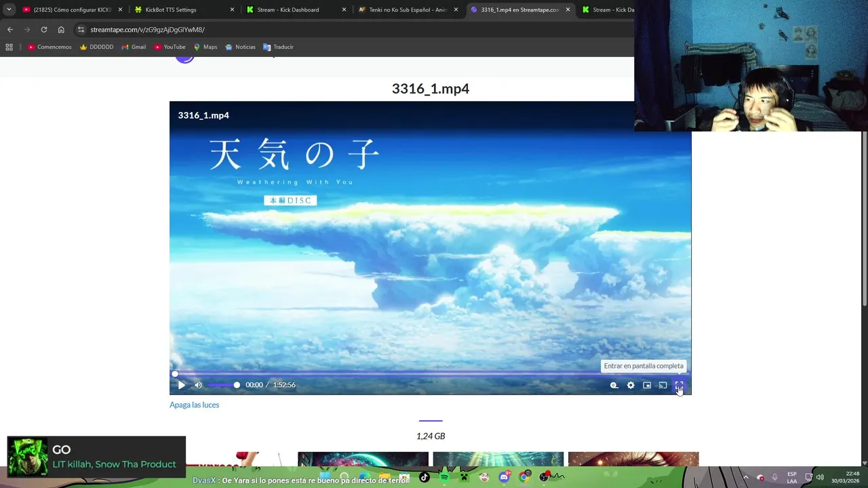
Task: Click the 3316_1.mp4 title overlay in player
Action: (x=203, y=115)
